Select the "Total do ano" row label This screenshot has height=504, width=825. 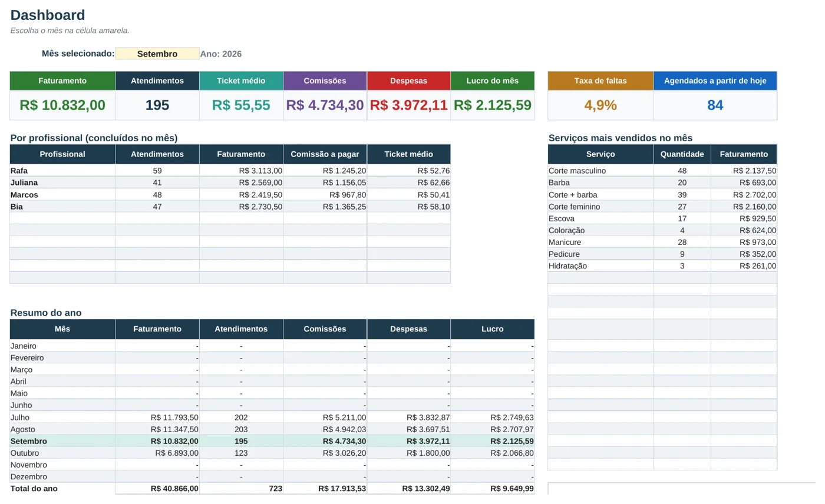(x=62, y=489)
